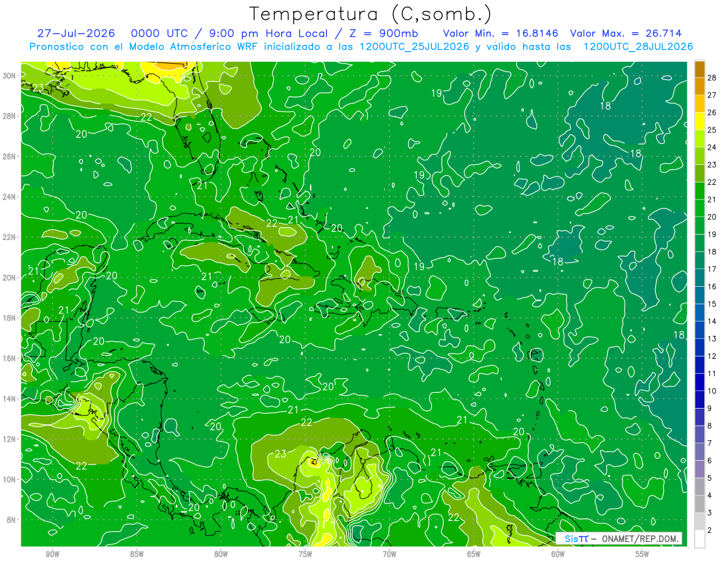The height and width of the screenshot is (562, 728).
Task: Click the latitude axis label "16N"
Action: (10, 358)
